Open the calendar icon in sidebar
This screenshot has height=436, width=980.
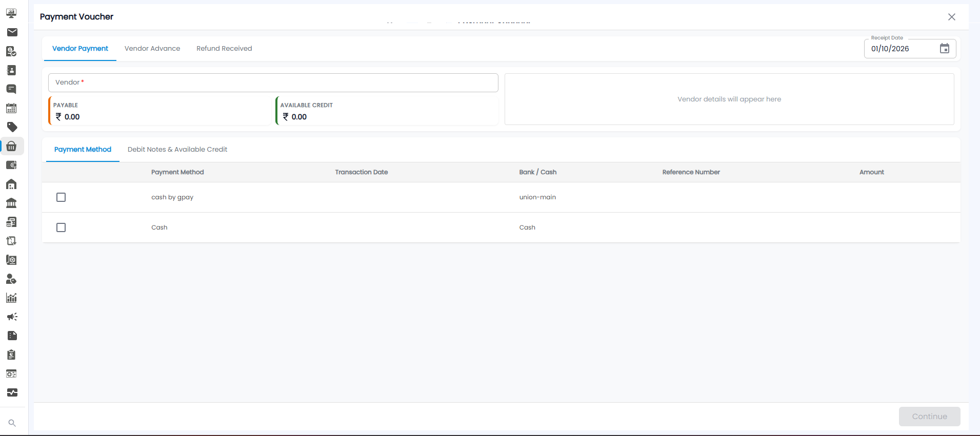11,108
